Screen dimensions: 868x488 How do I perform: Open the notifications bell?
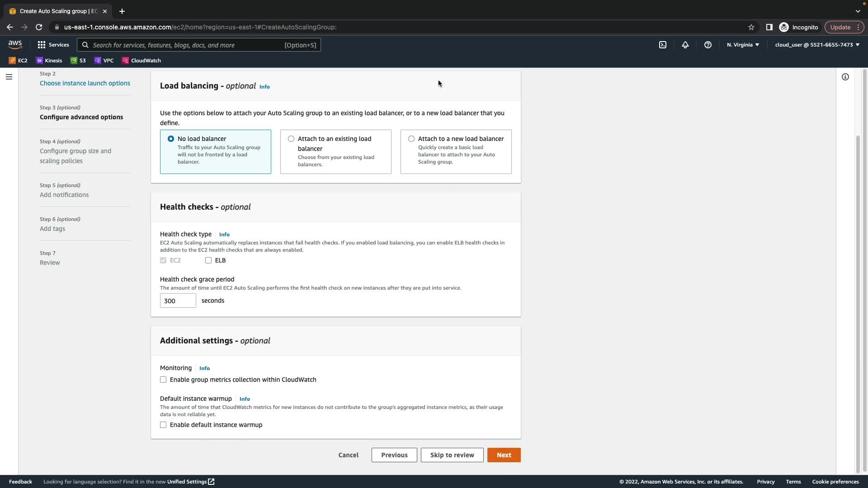tap(685, 45)
